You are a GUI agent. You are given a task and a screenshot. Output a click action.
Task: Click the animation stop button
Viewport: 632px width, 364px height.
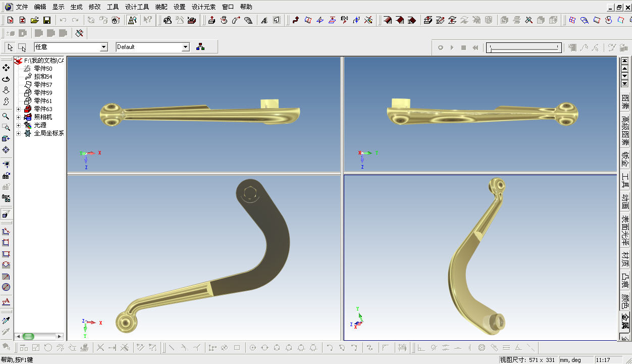pos(463,47)
